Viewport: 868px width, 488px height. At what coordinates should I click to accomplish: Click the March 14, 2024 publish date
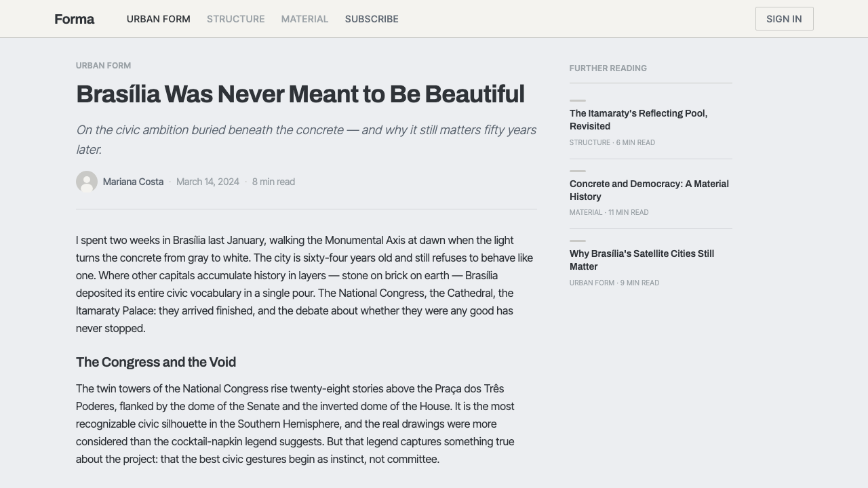(208, 182)
